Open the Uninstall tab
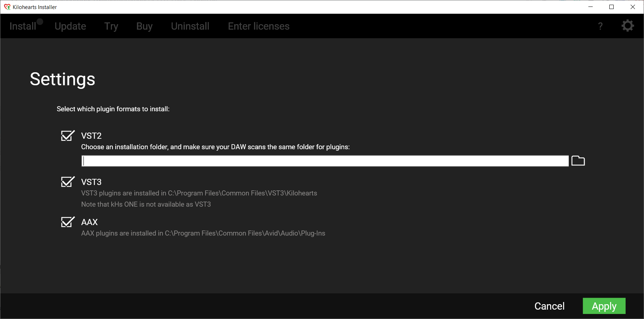The height and width of the screenshot is (319, 644). pyautogui.click(x=190, y=26)
